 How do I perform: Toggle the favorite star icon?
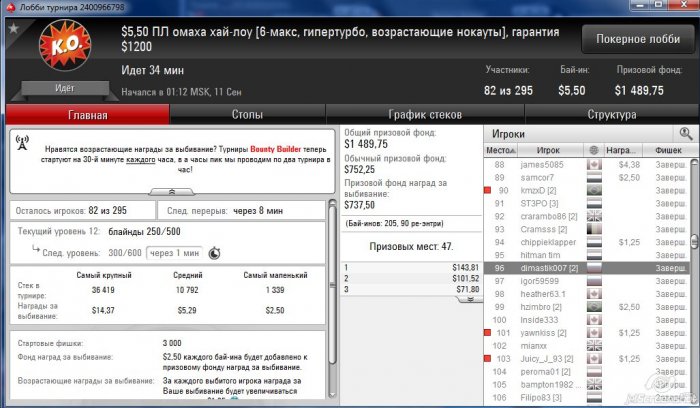tap(13, 28)
